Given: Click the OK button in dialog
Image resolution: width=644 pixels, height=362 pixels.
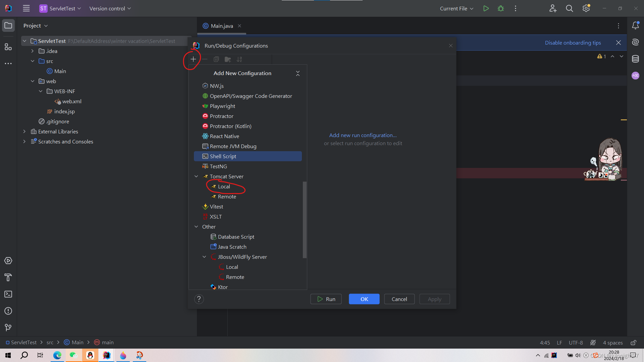Looking at the screenshot, I should pyautogui.click(x=364, y=299).
